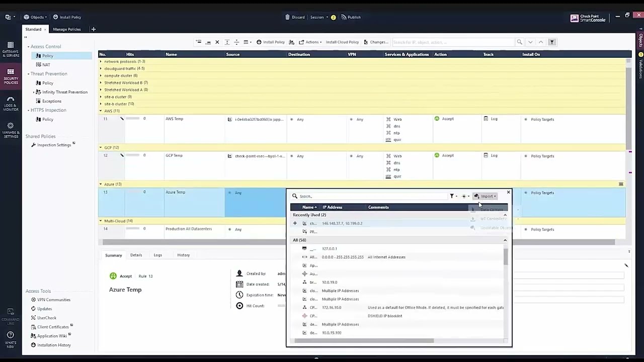The width and height of the screenshot is (644, 362).
Task: Expand the Infinity Threat Prevention tree node
Action: click(34, 92)
